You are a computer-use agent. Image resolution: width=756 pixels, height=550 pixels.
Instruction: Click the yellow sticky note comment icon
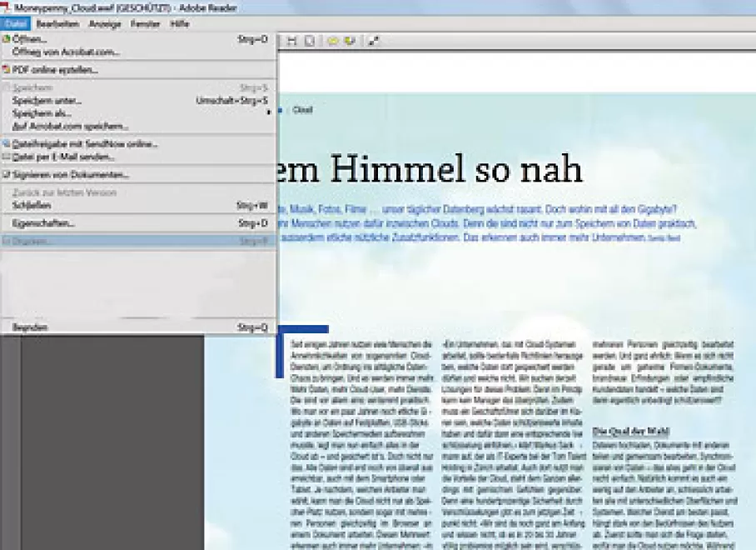[333, 41]
